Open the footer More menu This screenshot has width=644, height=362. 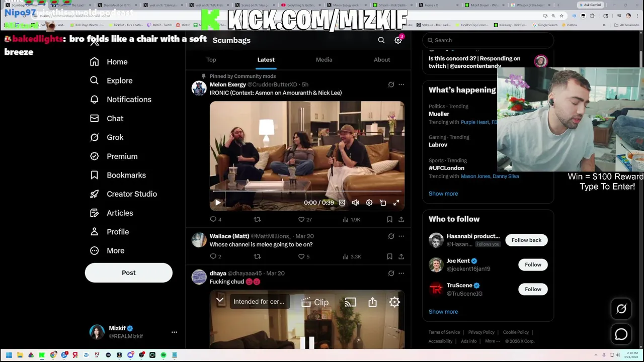492,341
